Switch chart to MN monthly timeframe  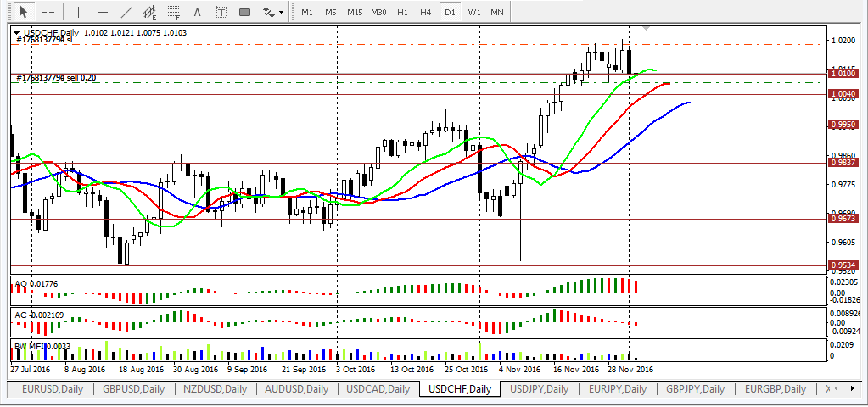[497, 12]
